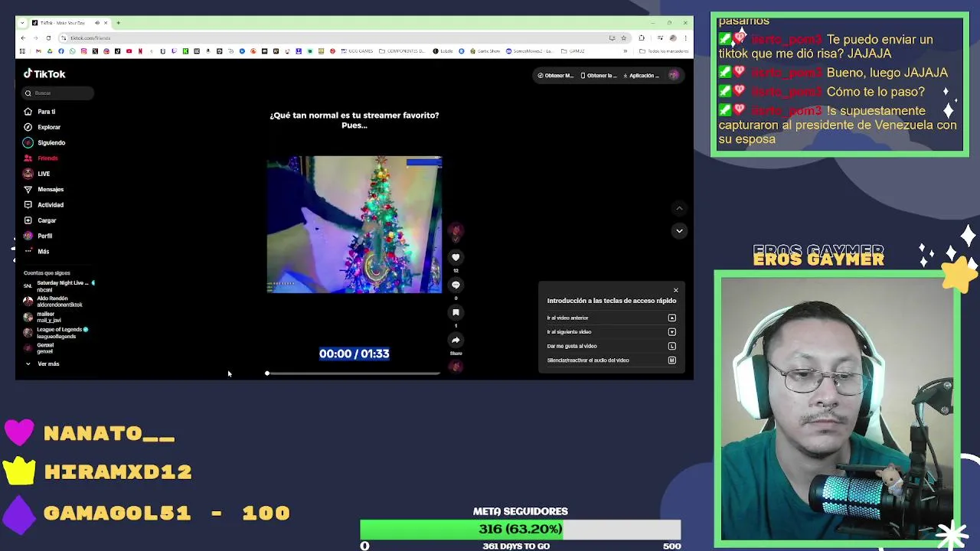Screen dimensions: 980x551
Task: Open the Chrome extensions puzzle icon
Action: pos(642,38)
